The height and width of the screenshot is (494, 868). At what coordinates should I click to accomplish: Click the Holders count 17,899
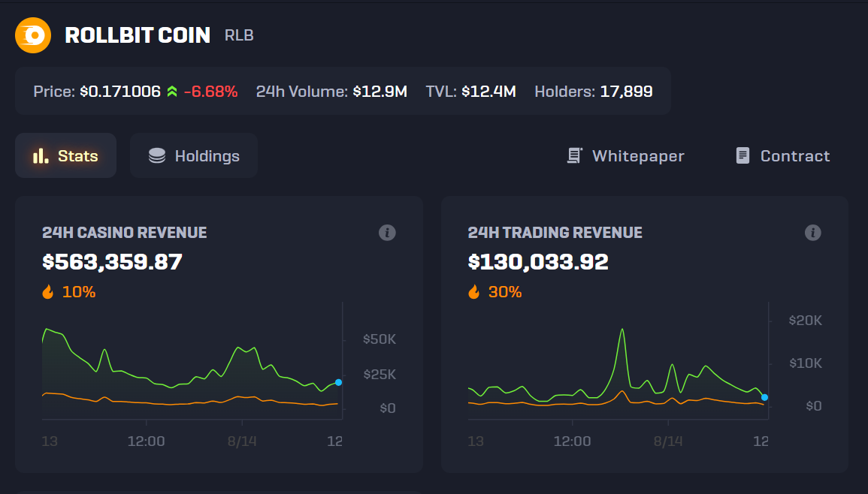[x=626, y=92]
